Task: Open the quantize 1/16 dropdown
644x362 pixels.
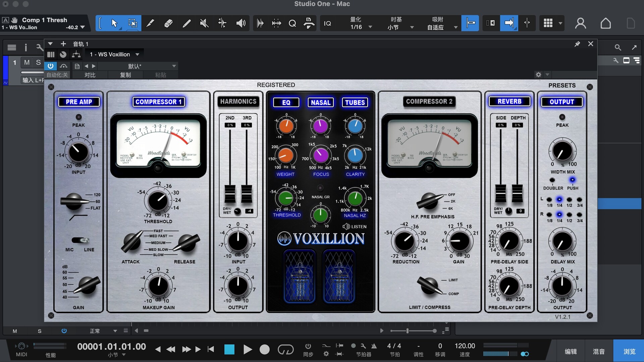Action: tap(370, 27)
